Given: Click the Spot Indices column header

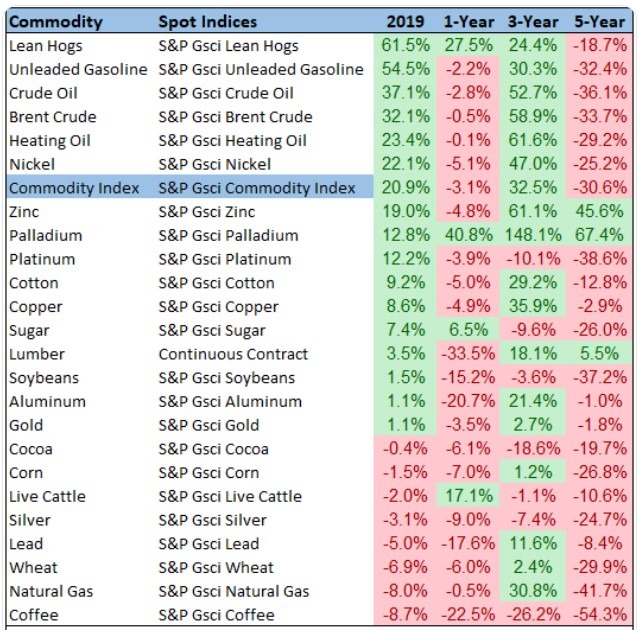Looking at the screenshot, I should [207, 21].
